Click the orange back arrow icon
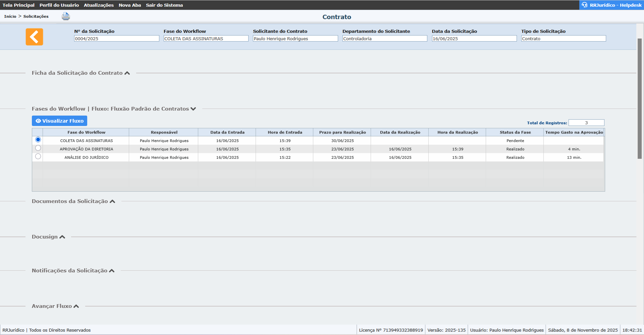 (x=34, y=37)
